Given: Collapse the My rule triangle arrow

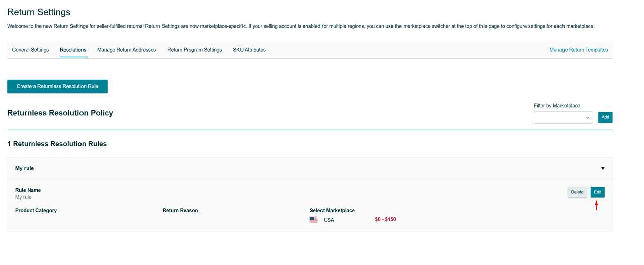Looking at the screenshot, I should (603, 168).
